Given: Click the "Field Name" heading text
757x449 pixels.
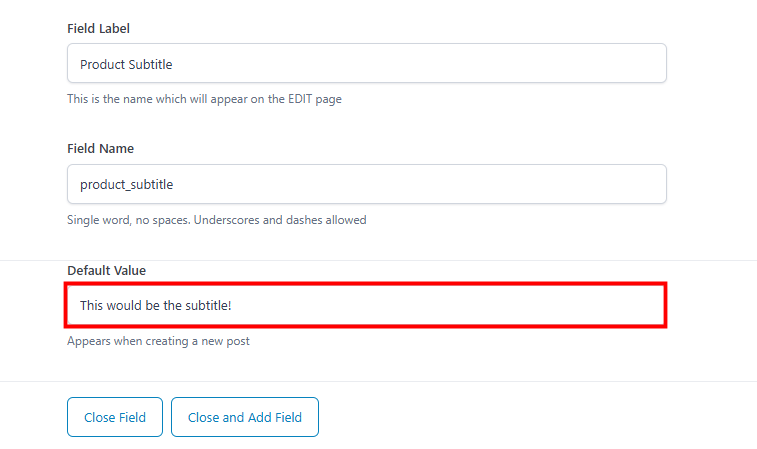Looking at the screenshot, I should pyautogui.click(x=100, y=149).
